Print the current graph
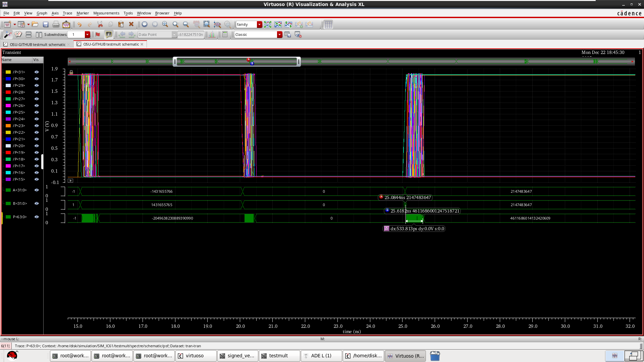 coord(56,24)
